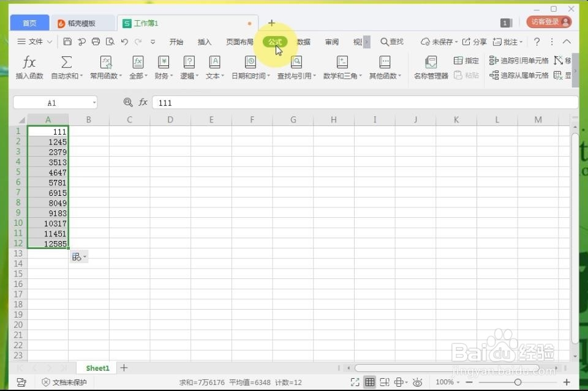
Task: Open the 数据 ribbon tab
Action: tap(303, 42)
